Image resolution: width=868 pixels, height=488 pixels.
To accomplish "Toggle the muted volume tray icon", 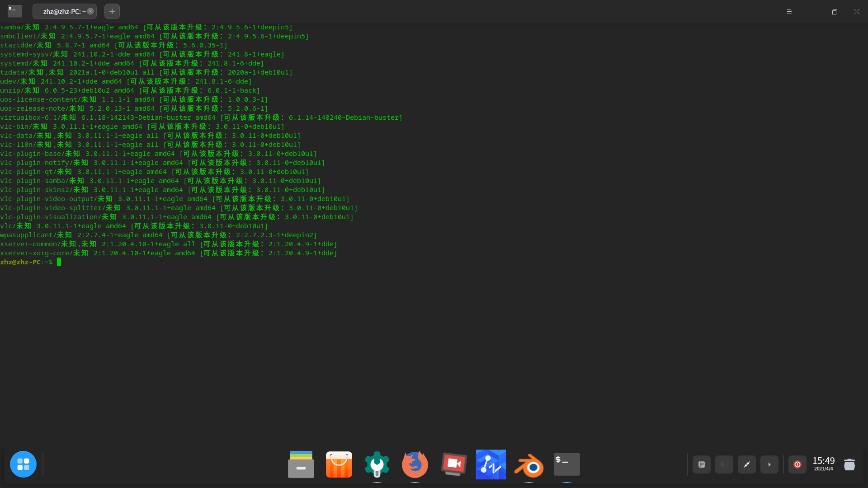I will tap(724, 465).
